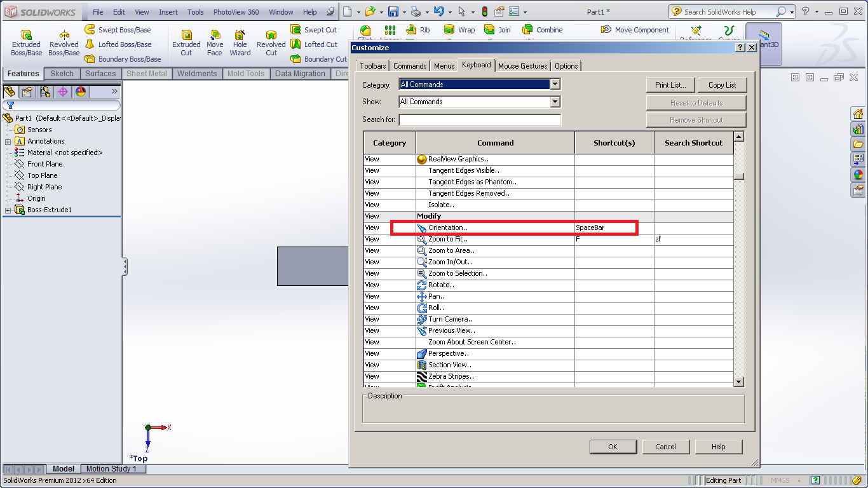Click the Move Component tool
The height and width of the screenshot is (488, 868).
click(635, 30)
